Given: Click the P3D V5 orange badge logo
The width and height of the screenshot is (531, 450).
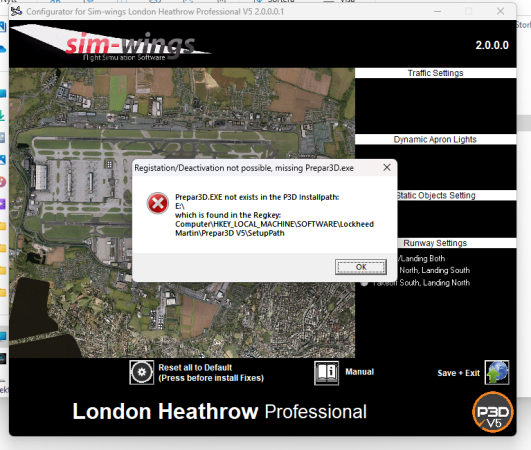Looking at the screenshot, I should (x=493, y=412).
